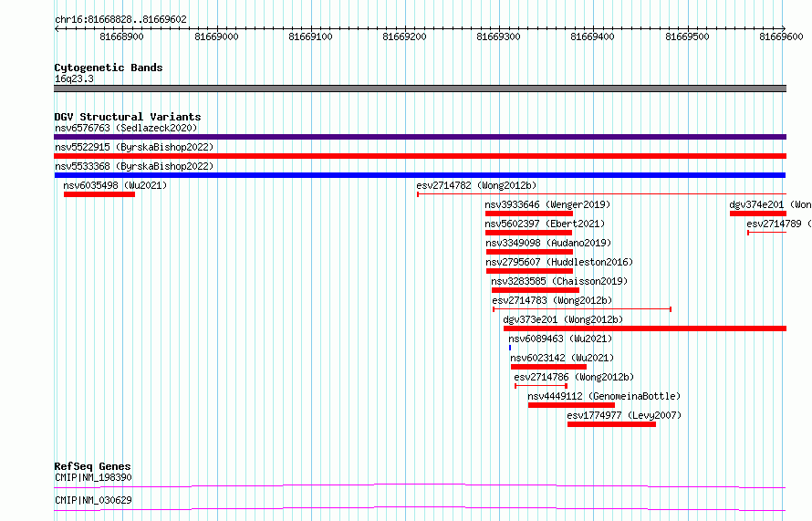Click the red bar under nsv3283585
Image resolution: width=812 pixels, height=521 pixels.
pyautogui.click(x=535, y=290)
